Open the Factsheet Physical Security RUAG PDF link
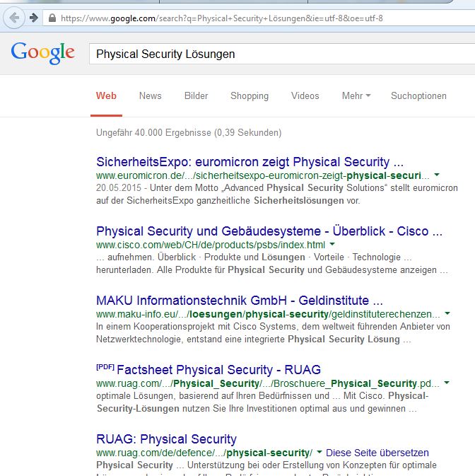This screenshot has height=476, width=475. point(218,369)
